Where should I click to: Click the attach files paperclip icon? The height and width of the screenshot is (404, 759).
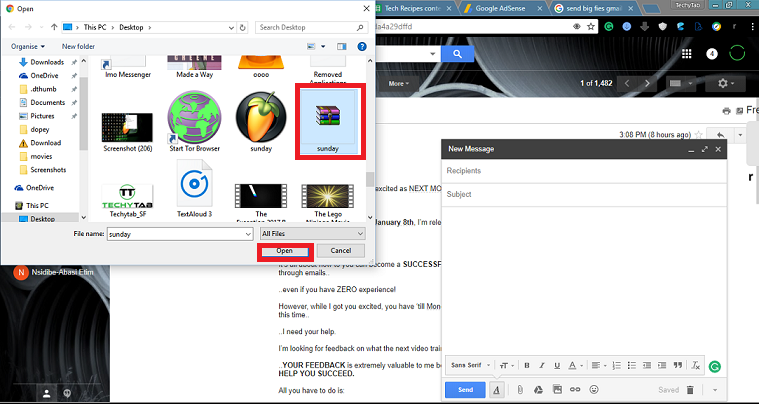tap(520, 390)
